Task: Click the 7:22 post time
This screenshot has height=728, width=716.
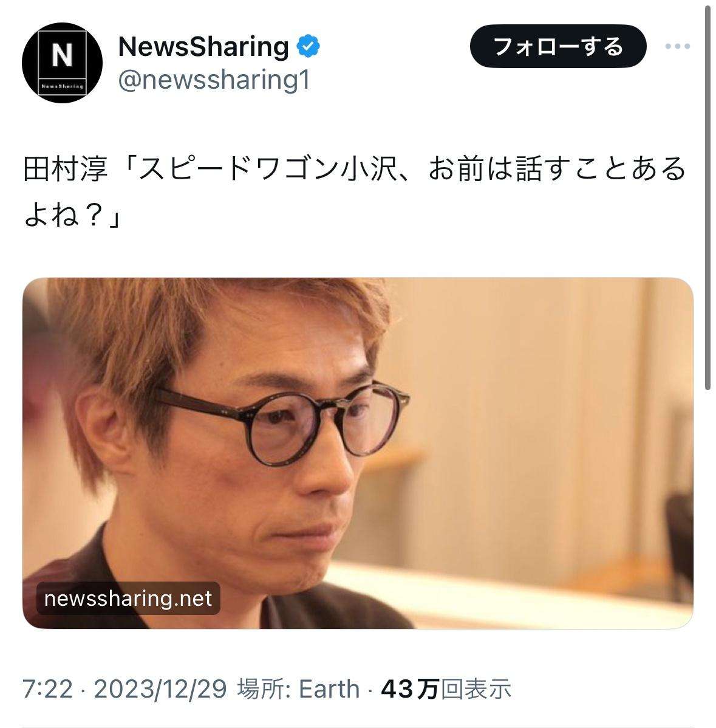Action: [48, 689]
